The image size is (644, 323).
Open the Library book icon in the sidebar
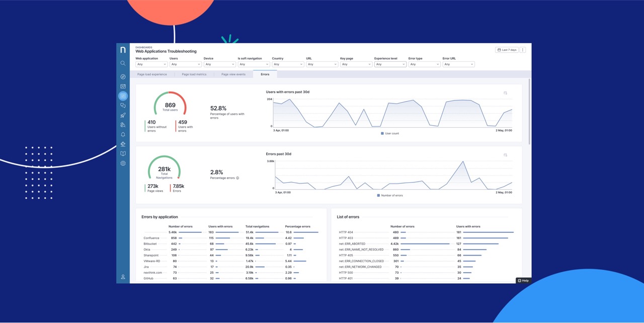pos(123,153)
